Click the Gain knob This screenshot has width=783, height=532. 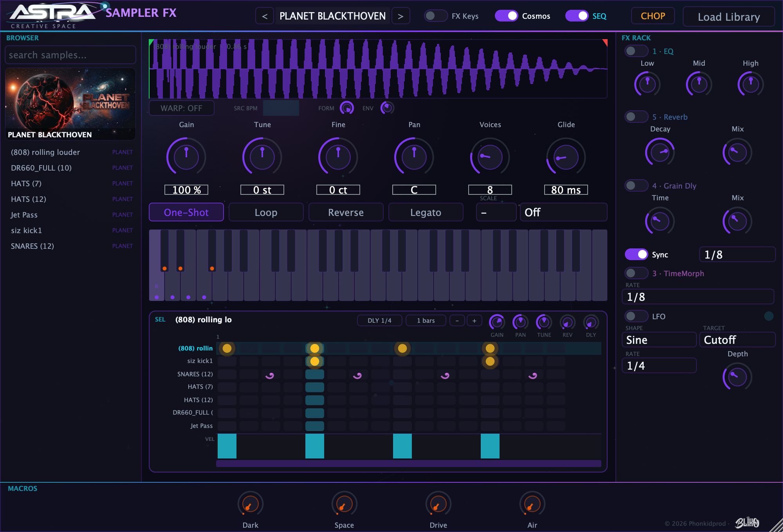186,156
